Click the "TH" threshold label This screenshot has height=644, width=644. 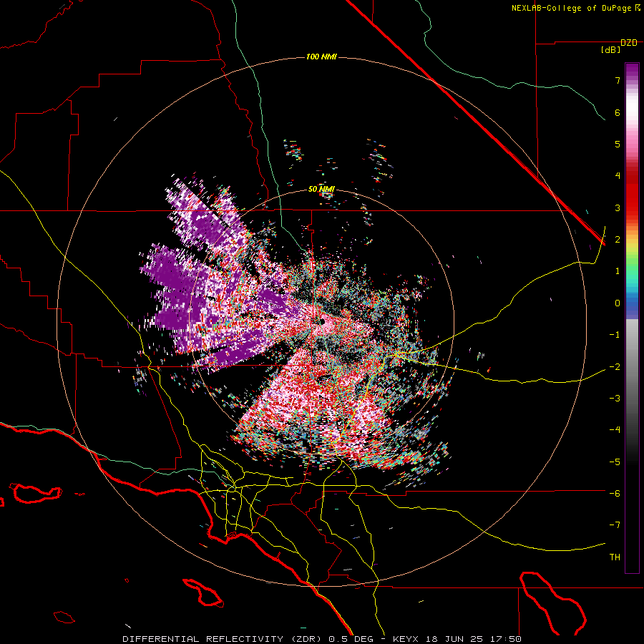tap(615, 557)
